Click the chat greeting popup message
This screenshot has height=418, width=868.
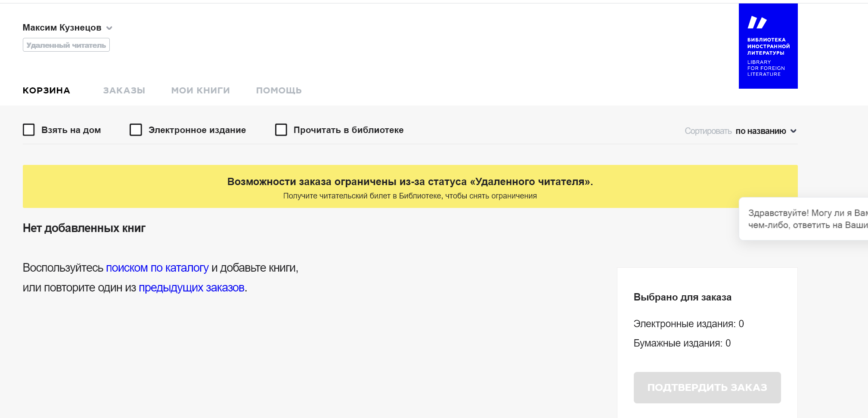(x=803, y=219)
